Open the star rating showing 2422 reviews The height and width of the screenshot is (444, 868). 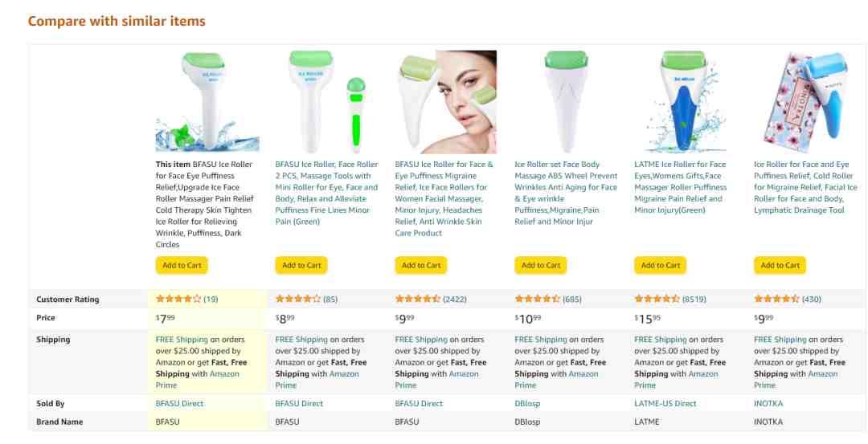418,299
